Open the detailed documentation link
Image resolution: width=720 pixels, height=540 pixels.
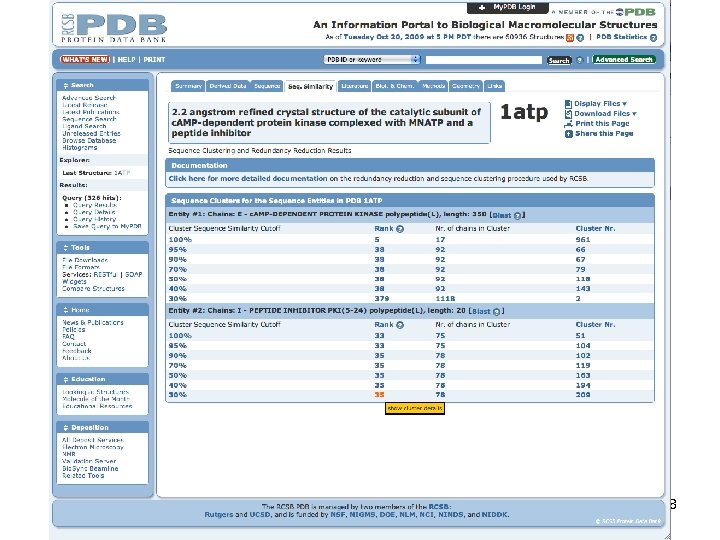[x=248, y=179]
